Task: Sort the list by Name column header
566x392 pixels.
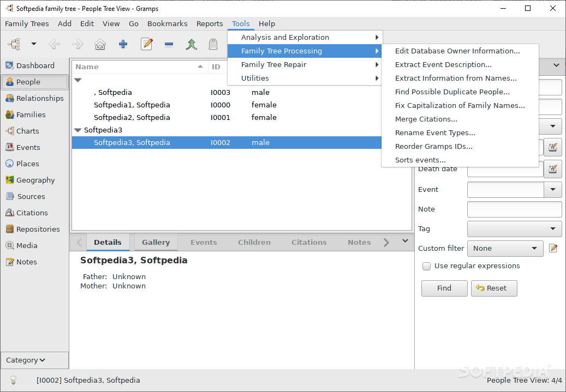Action: tap(140, 67)
